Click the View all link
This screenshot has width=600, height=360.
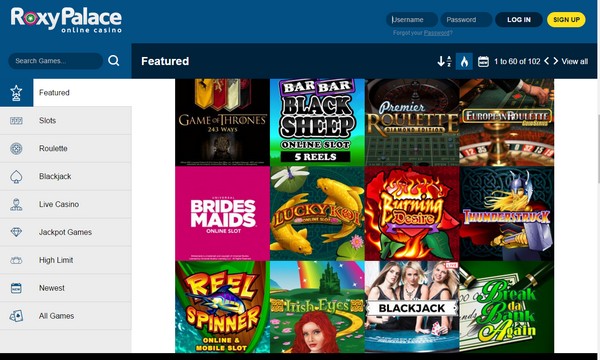(x=575, y=61)
